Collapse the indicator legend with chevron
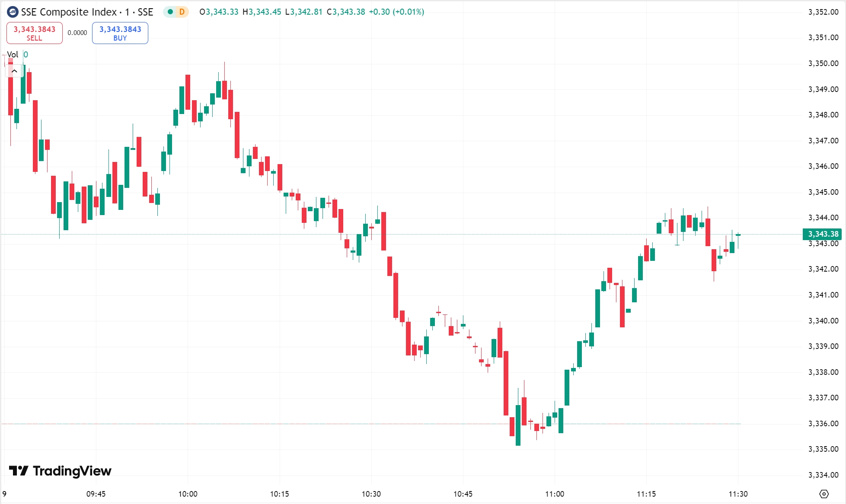The image size is (846, 504). click(x=14, y=71)
